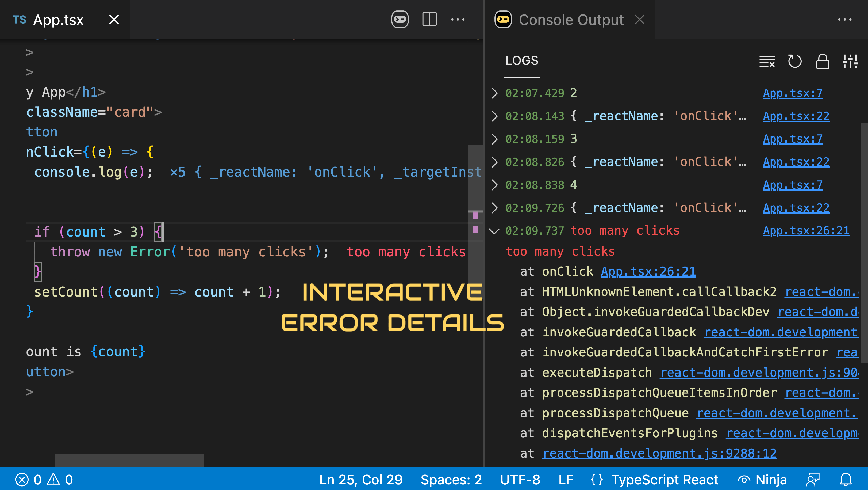The image size is (868, 490).
Task: Switch to the LOGS tab
Action: (522, 61)
